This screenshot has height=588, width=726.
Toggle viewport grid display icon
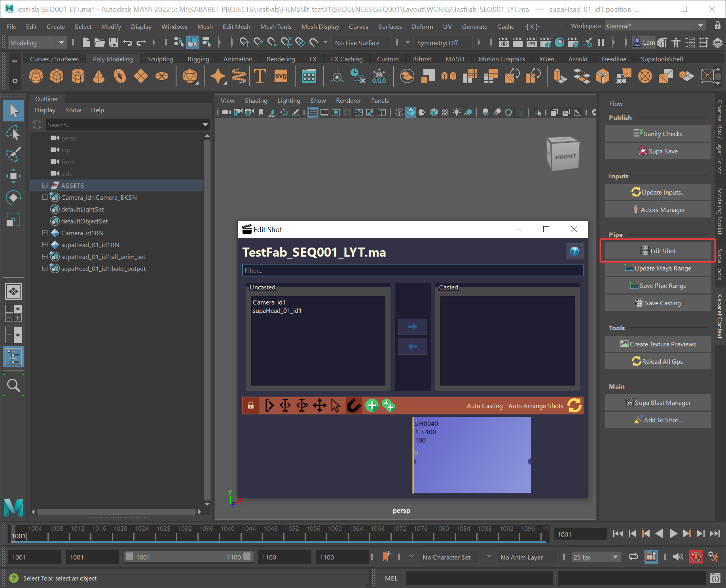click(x=313, y=112)
